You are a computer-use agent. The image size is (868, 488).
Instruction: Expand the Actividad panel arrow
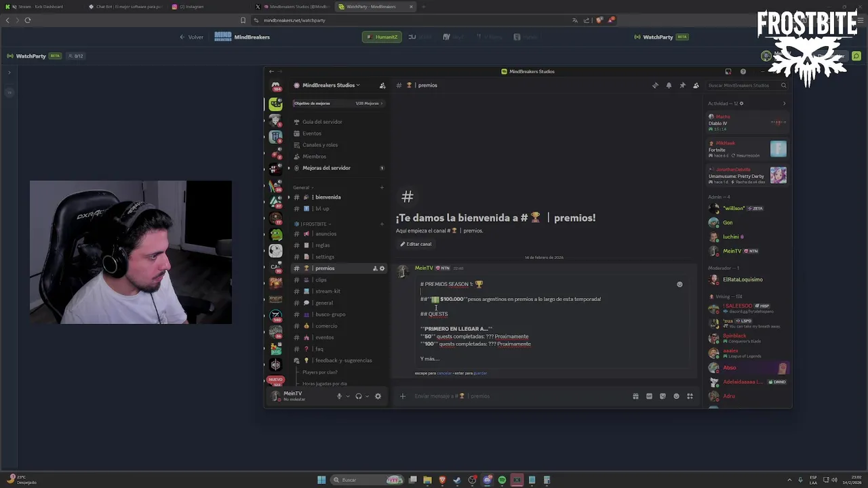click(x=784, y=104)
